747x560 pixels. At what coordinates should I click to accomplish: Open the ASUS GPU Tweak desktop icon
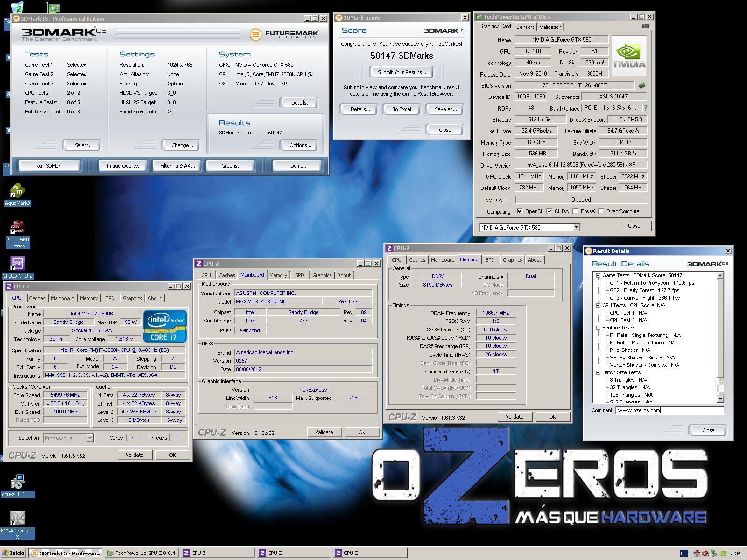point(17,234)
